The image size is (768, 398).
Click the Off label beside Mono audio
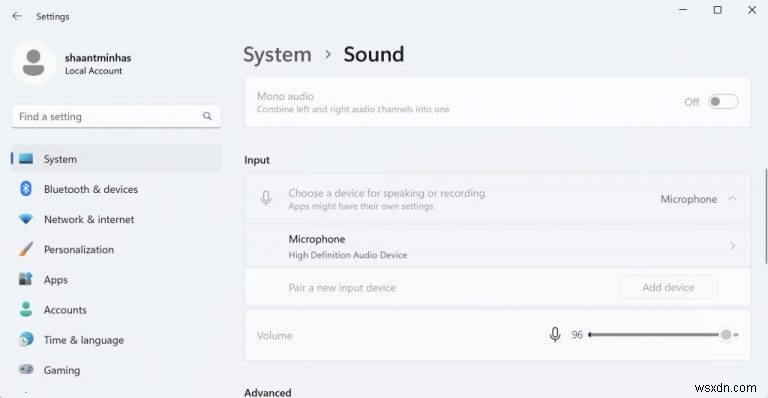tap(692, 102)
